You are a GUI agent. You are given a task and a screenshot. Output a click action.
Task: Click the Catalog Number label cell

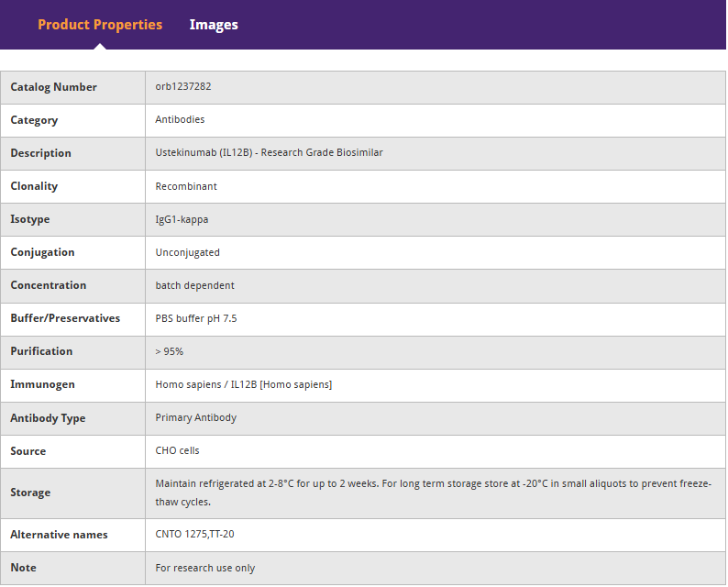coord(53,87)
